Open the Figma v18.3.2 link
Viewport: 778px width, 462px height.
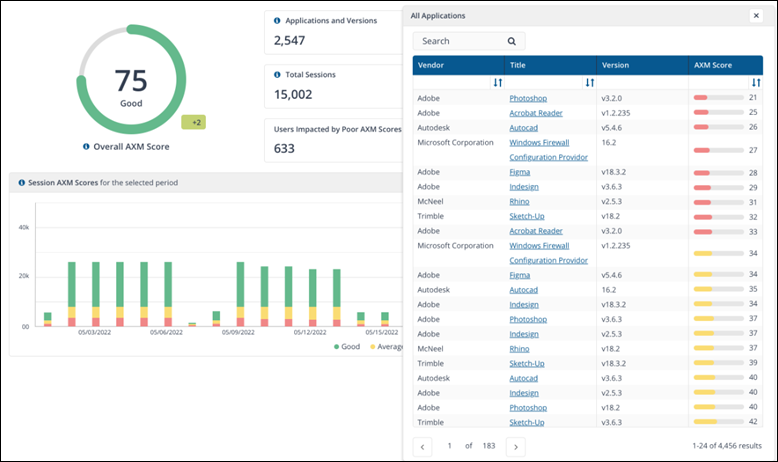click(520, 172)
